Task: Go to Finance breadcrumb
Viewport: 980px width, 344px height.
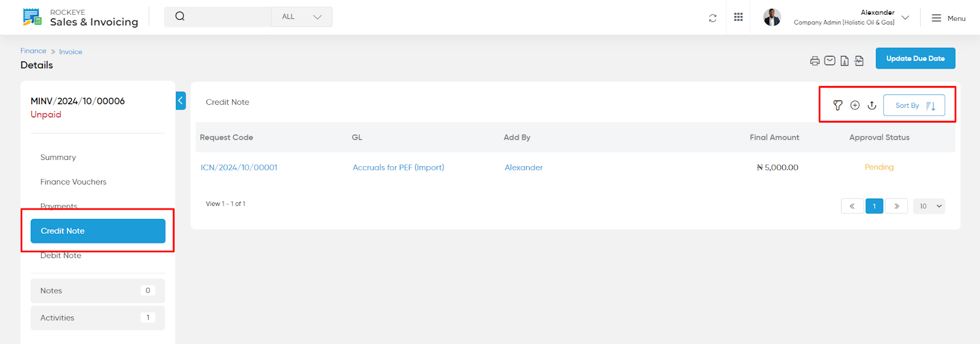Action: coord(33,51)
